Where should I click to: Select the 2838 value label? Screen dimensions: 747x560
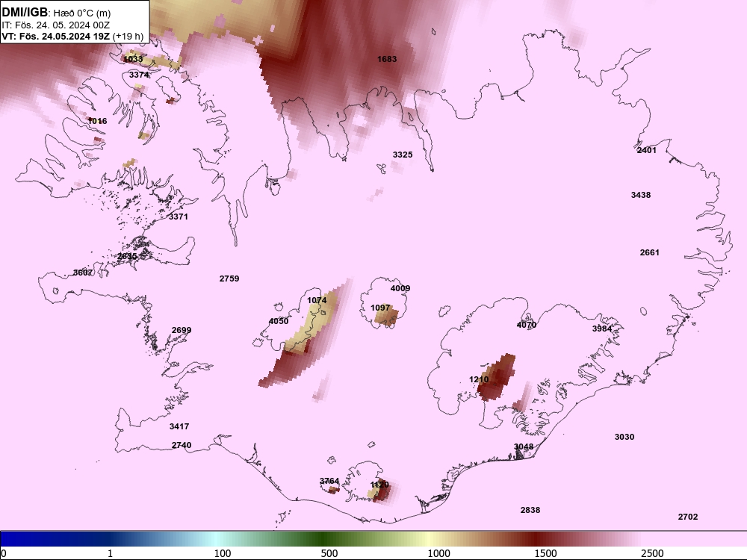coord(530,511)
